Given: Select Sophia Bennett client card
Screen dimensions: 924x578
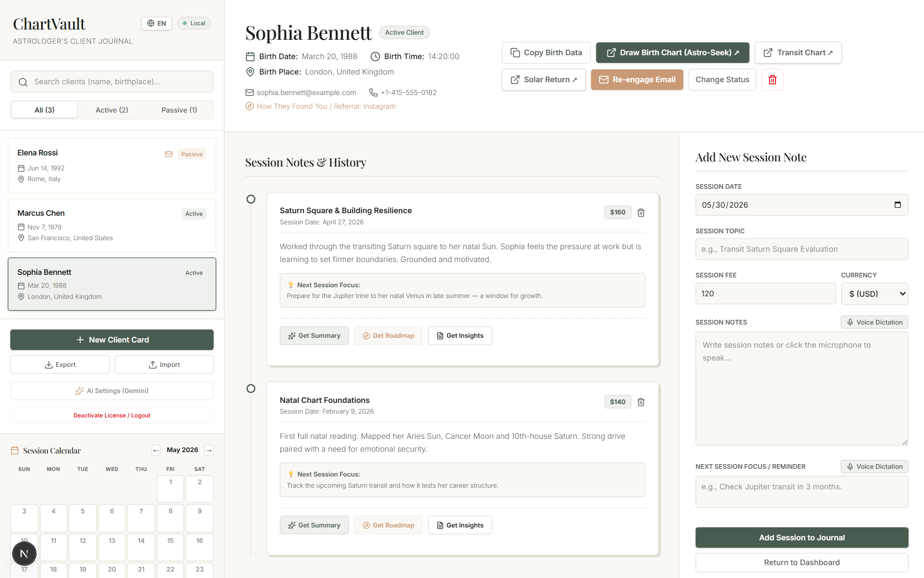Looking at the screenshot, I should click(112, 284).
